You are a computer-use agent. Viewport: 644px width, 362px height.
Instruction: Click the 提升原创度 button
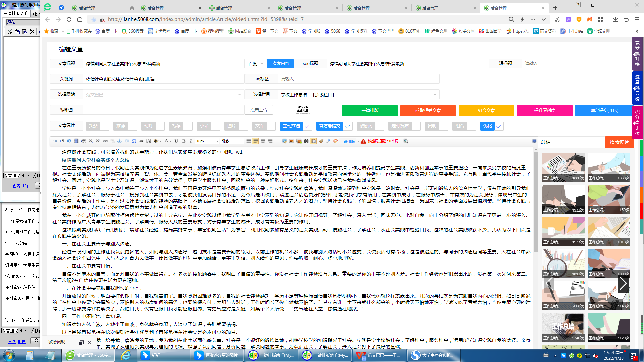tap(544, 110)
